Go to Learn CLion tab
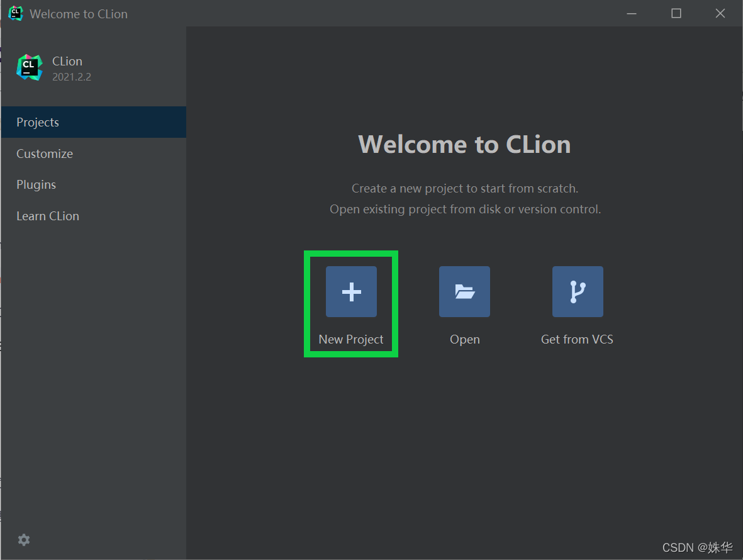Viewport: 743px width, 560px height. [94, 216]
